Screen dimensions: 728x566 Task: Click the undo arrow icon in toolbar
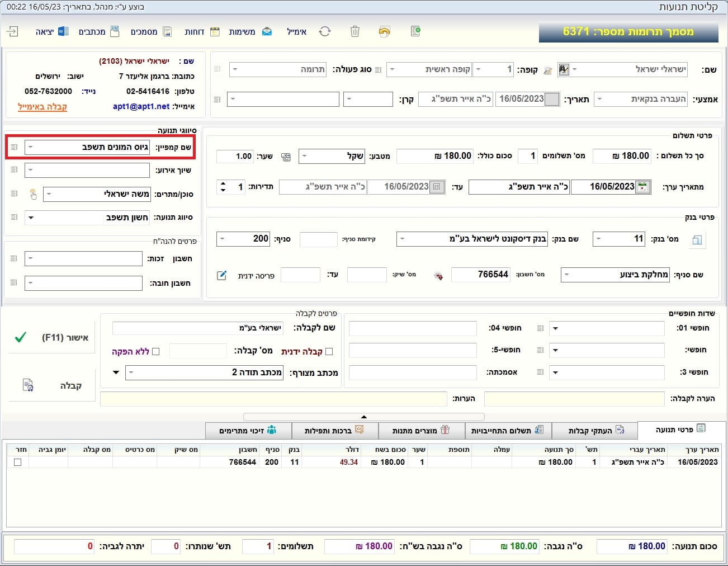tap(384, 31)
